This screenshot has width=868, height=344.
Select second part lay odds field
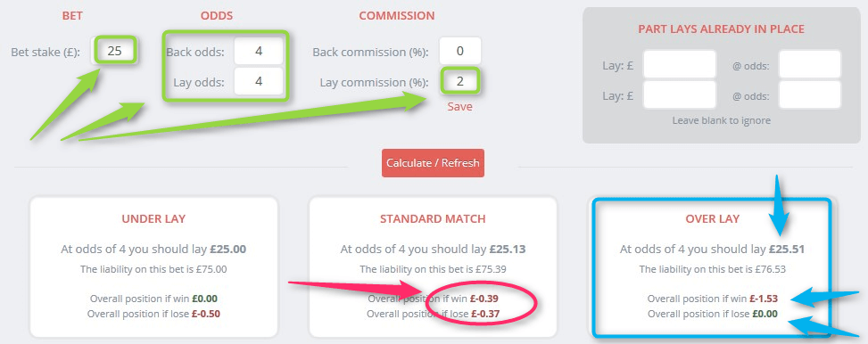click(810, 95)
